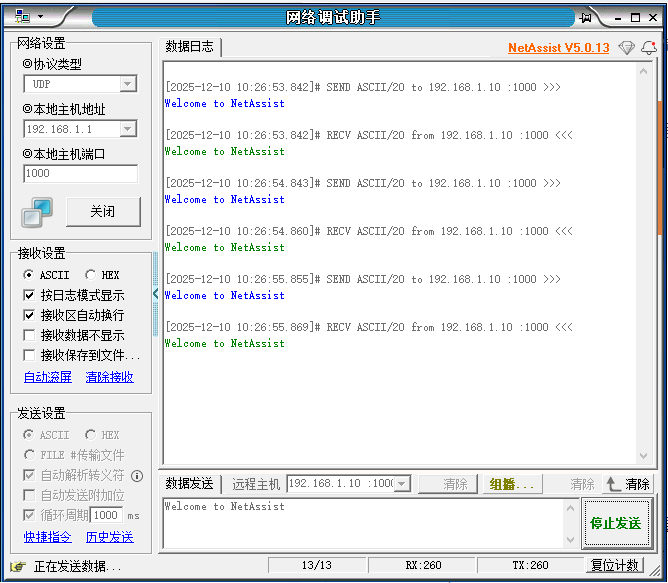Open the notification bell icon
The width and height of the screenshot is (668, 583).
[649, 47]
